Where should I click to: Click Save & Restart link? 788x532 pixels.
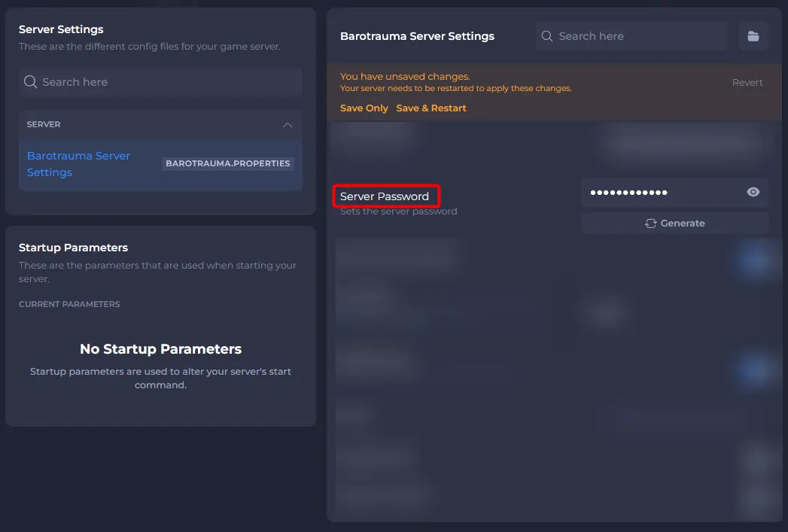click(x=431, y=108)
